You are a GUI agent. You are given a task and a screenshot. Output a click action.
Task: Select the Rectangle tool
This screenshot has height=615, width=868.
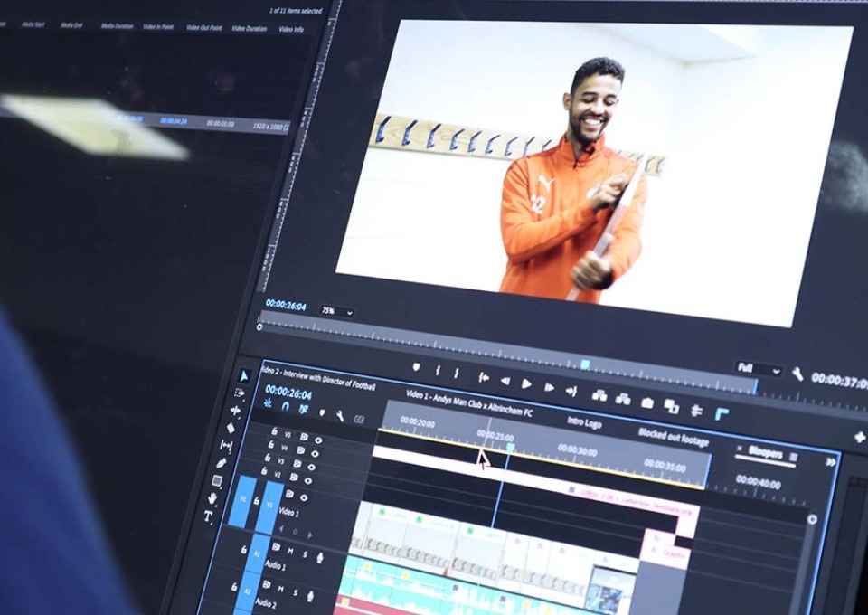coord(217,480)
